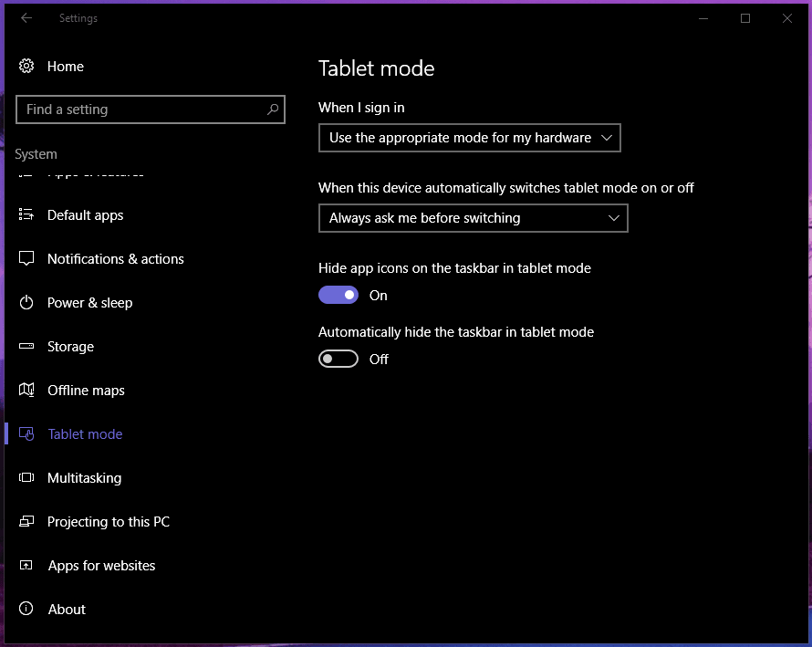Viewport: 812px width, 647px height.
Task: Click the Offline maps icon
Action: click(x=26, y=391)
